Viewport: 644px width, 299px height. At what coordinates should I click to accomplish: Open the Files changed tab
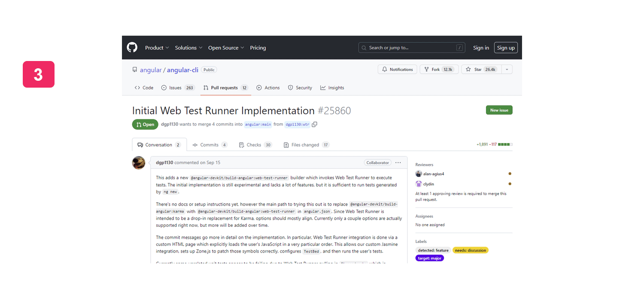(307, 145)
